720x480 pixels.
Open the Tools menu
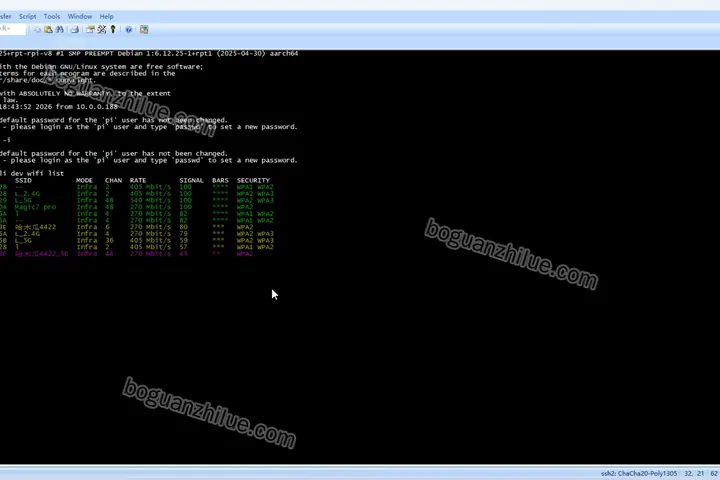click(x=52, y=17)
